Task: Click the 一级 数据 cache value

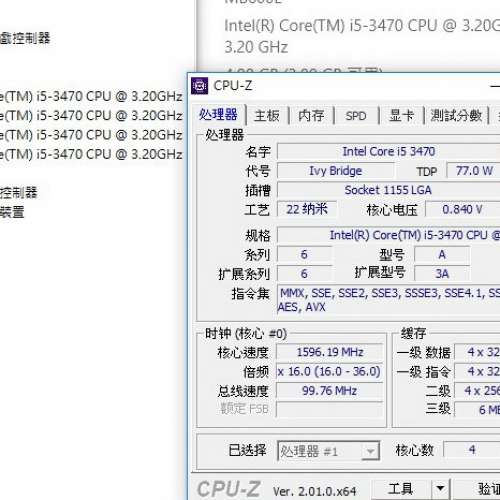Action: coord(477,352)
